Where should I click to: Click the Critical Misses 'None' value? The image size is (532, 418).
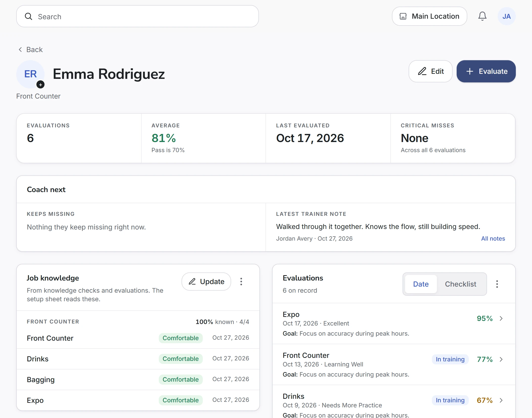pyautogui.click(x=414, y=138)
